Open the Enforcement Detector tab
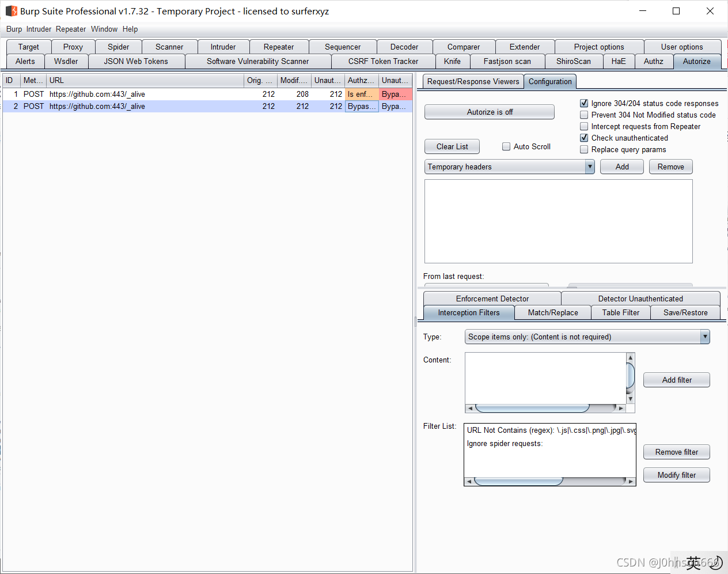Image resolution: width=728 pixels, height=574 pixels. click(x=492, y=299)
